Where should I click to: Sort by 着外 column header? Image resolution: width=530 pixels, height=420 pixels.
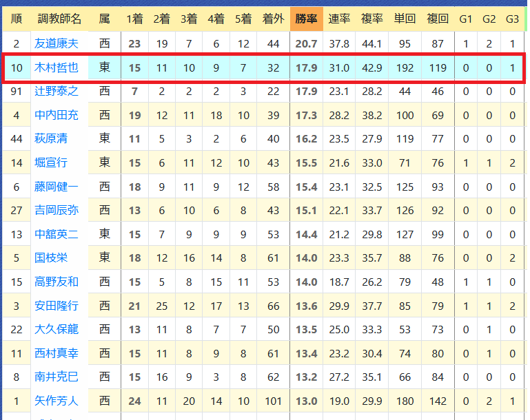[x=273, y=19]
